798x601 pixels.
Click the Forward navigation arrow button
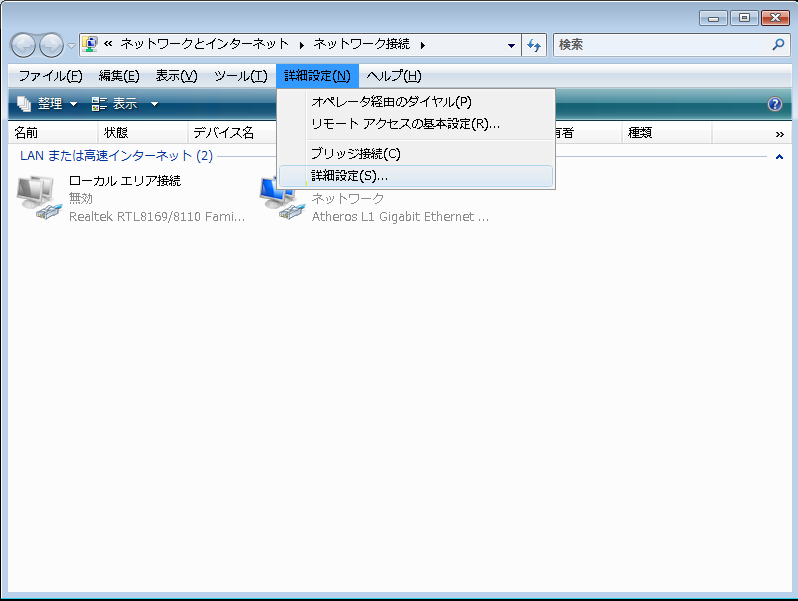pyautogui.click(x=50, y=45)
